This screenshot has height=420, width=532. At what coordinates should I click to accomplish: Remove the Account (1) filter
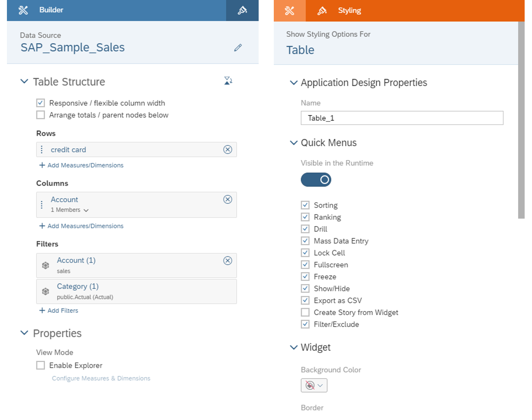228,260
